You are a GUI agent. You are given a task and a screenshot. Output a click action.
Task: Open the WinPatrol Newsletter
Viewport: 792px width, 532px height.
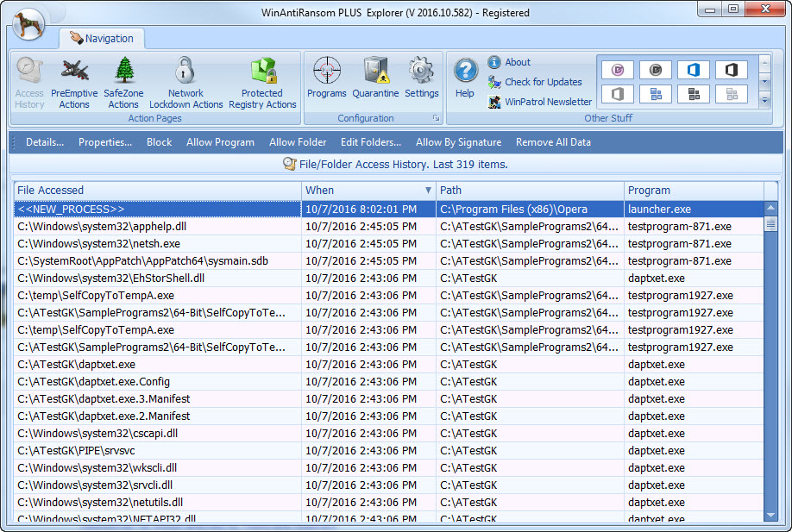click(x=539, y=102)
